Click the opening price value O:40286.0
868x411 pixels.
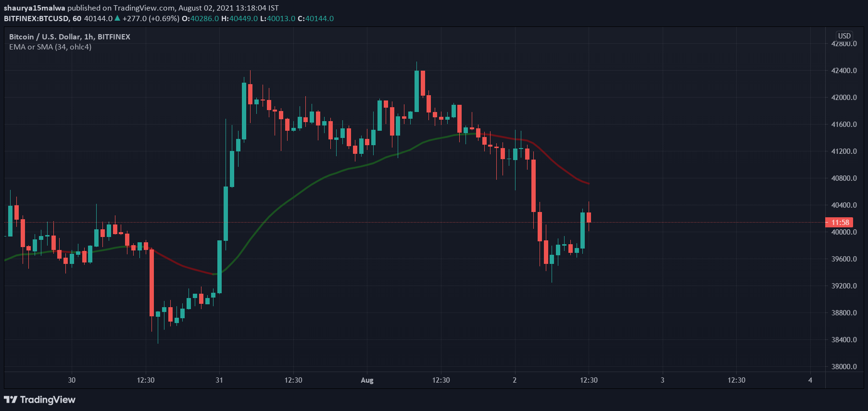click(x=200, y=18)
